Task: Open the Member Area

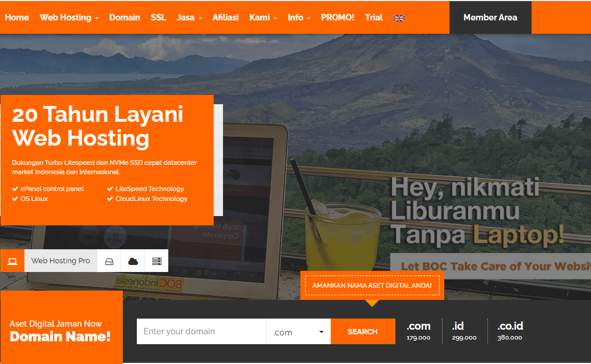Action: point(490,17)
